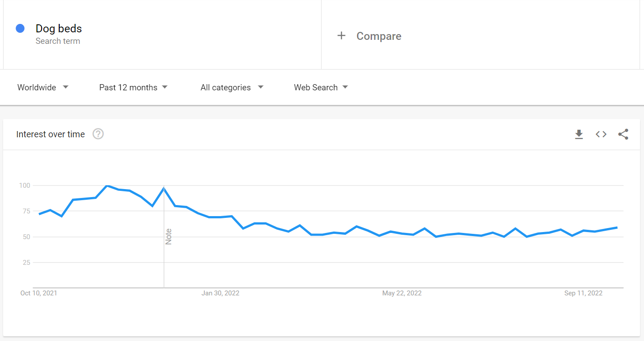Open the Past 12 months time filter
Viewport: 644px width, 341px height.
[133, 87]
